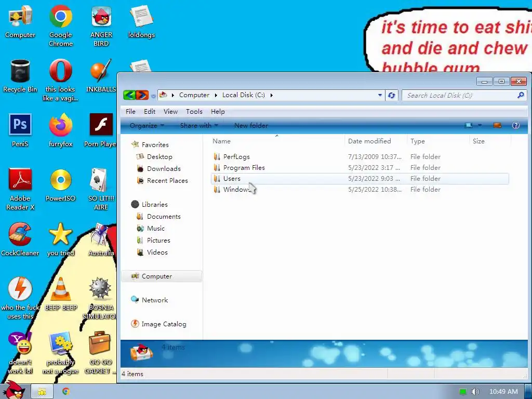The height and width of the screenshot is (399, 532).
Task: Open Pictures library in navigation pane
Action: pyautogui.click(x=158, y=240)
